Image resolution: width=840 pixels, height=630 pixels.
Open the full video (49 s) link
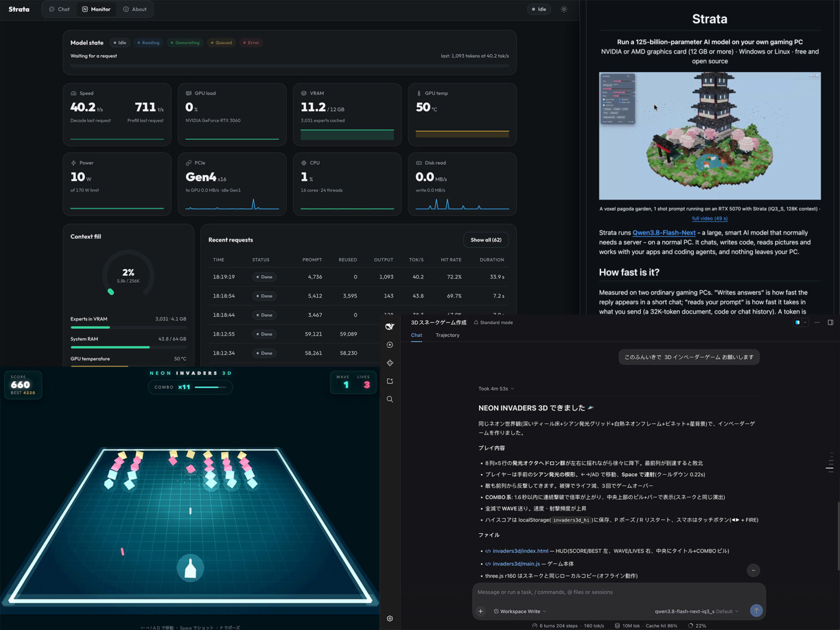click(710, 218)
